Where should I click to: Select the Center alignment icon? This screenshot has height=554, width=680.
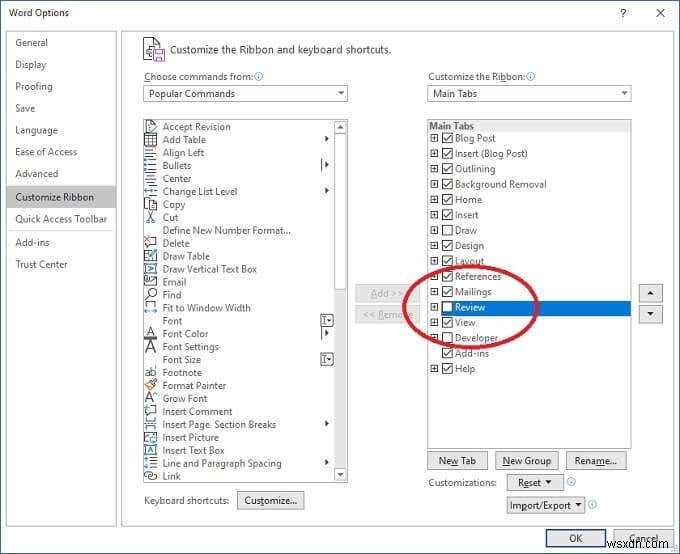click(x=150, y=179)
